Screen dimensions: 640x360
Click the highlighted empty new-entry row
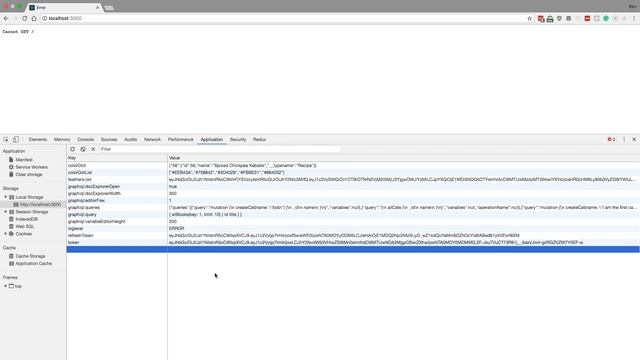click(x=353, y=249)
